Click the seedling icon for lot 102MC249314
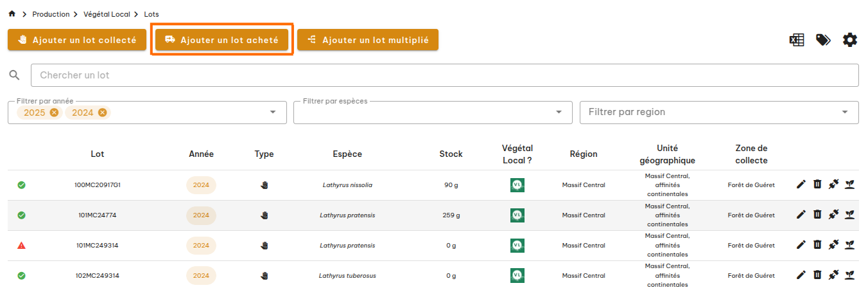868x290 pixels. (849, 275)
